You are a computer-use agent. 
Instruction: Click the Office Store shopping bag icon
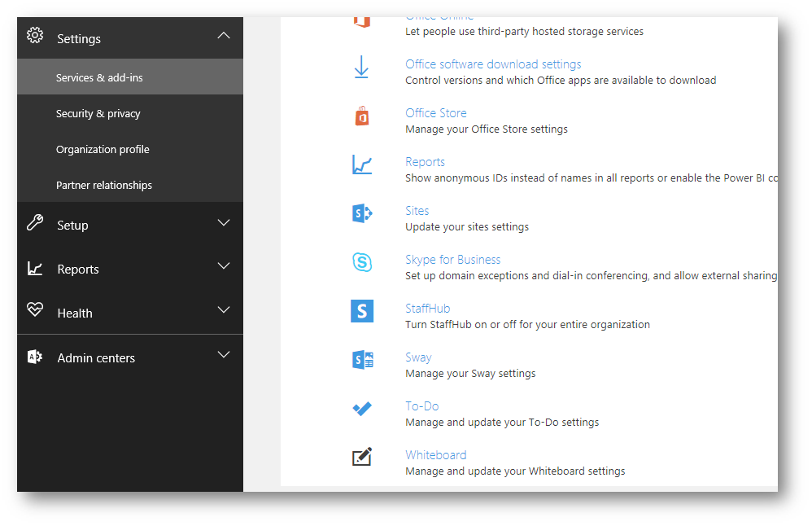(x=362, y=116)
